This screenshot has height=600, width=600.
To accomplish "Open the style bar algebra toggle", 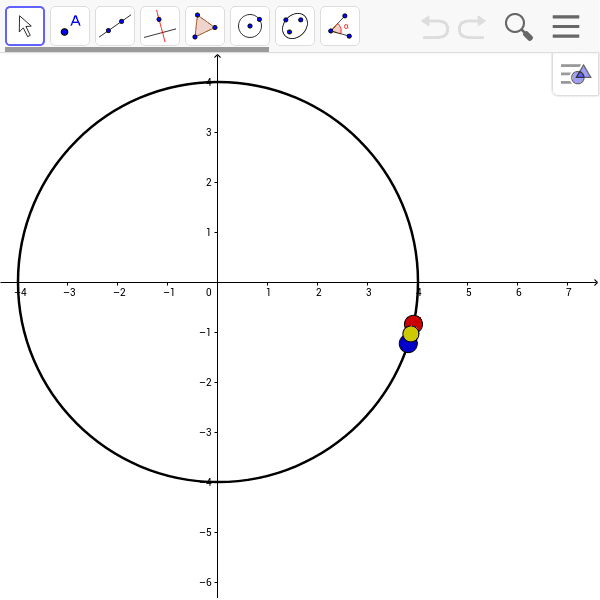I will [x=576, y=74].
